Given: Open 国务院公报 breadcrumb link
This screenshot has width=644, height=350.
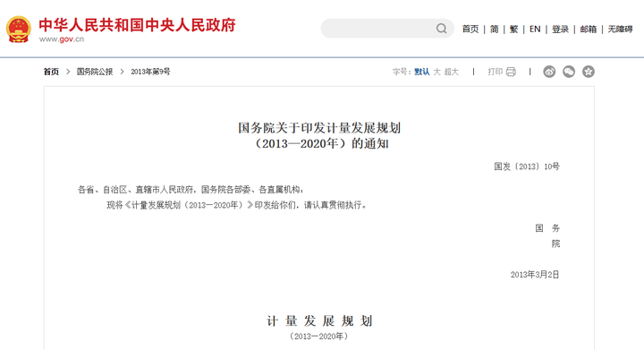Looking at the screenshot, I should pos(95,72).
